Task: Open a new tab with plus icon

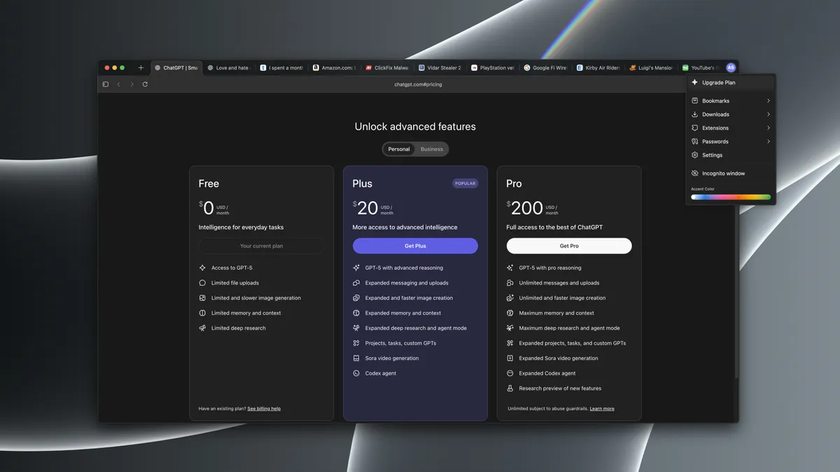Action: point(141,68)
